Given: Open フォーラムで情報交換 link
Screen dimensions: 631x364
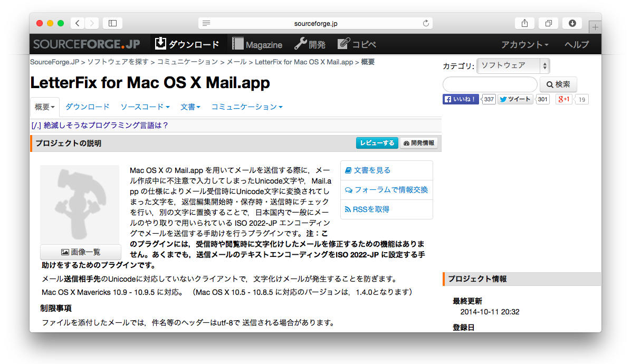Looking at the screenshot, I should pos(386,189).
